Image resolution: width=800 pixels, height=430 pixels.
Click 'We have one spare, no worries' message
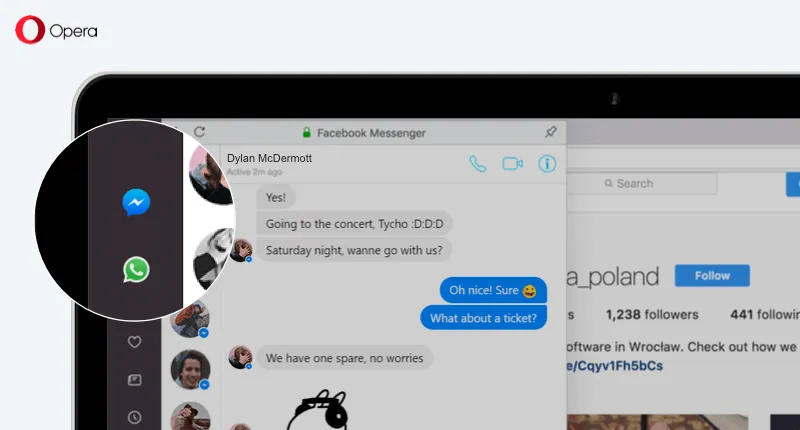coord(344,358)
